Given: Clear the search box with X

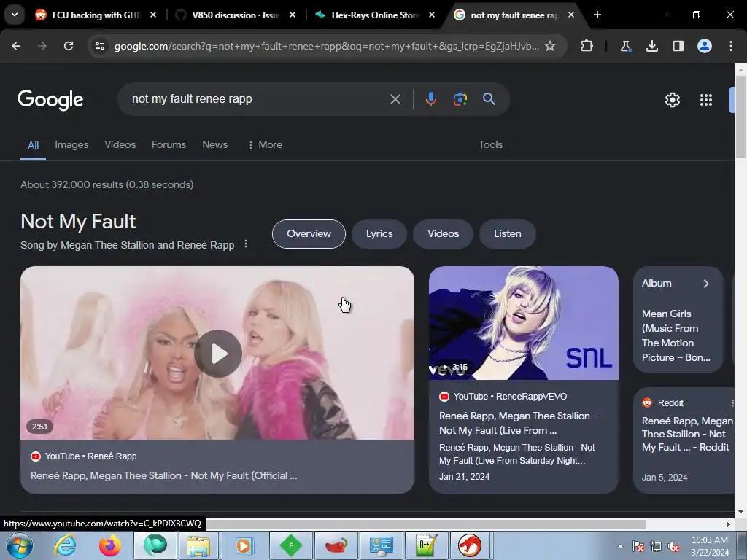Looking at the screenshot, I should pos(395,99).
